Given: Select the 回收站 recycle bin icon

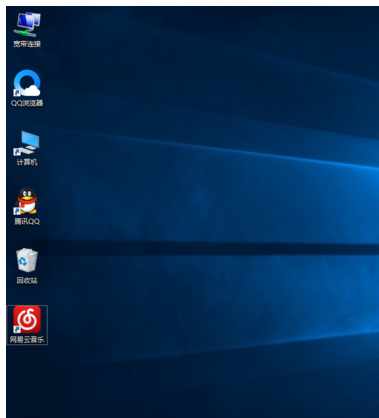Looking at the screenshot, I should coord(27,260).
